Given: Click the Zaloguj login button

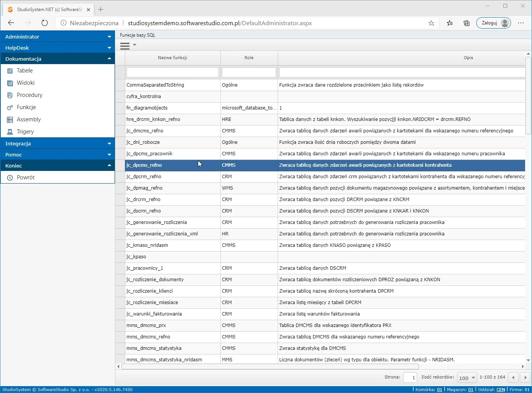Looking at the screenshot, I should pyautogui.click(x=493, y=23).
